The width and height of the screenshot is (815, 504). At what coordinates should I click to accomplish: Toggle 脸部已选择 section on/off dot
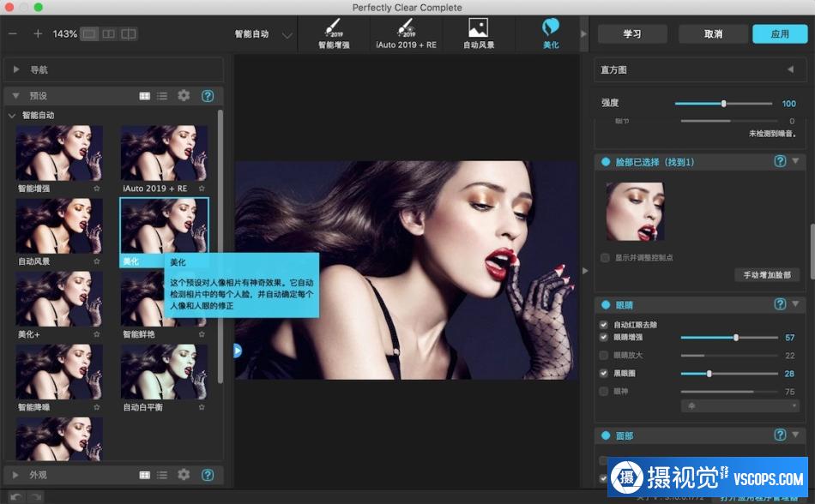(606, 162)
